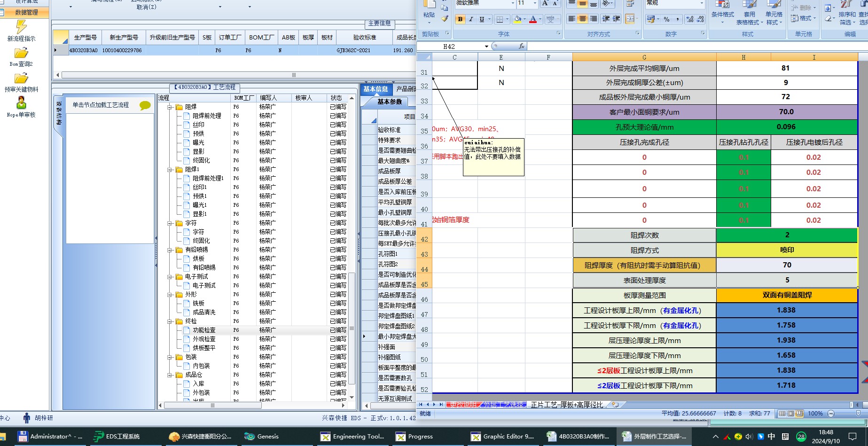Apply comma style number format
Screen dimensions: 868x446
tap(677, 19)
